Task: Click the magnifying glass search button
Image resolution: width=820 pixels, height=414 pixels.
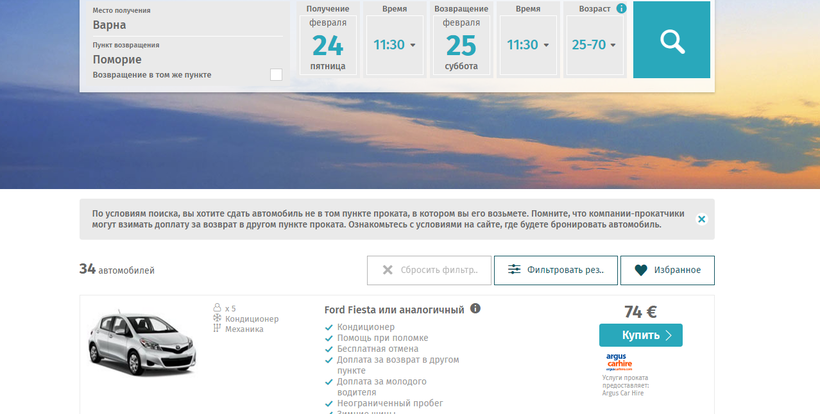Action: coord(671,41)
